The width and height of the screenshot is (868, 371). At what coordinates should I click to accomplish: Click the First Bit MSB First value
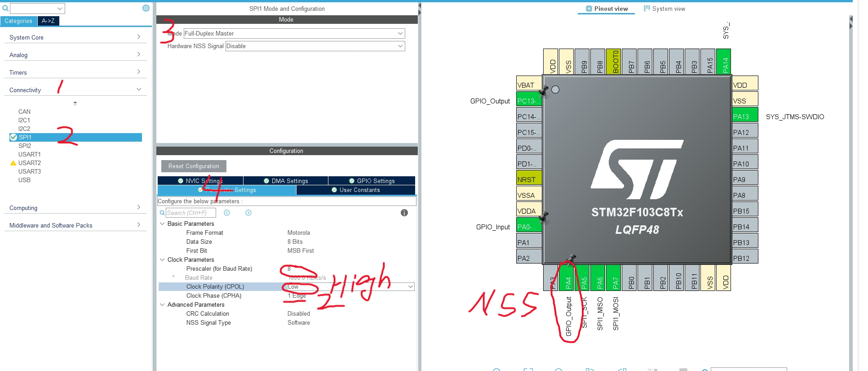[x=301, y=250]
